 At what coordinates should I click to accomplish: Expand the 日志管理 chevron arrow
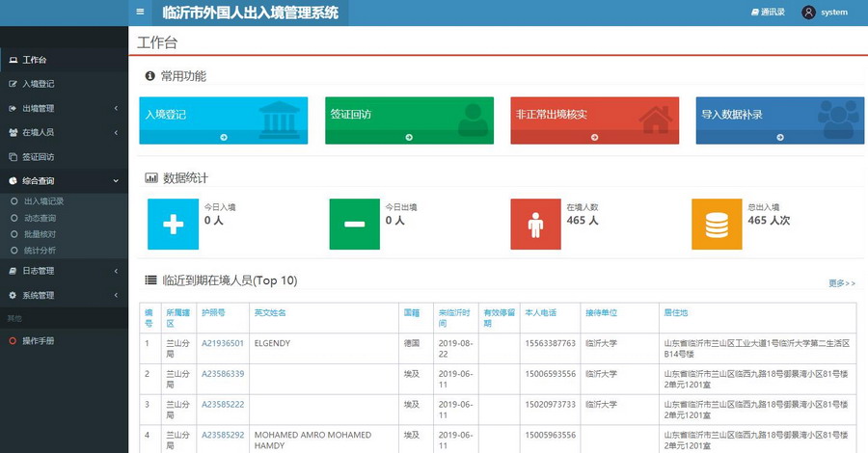click(x=116, y=271)
